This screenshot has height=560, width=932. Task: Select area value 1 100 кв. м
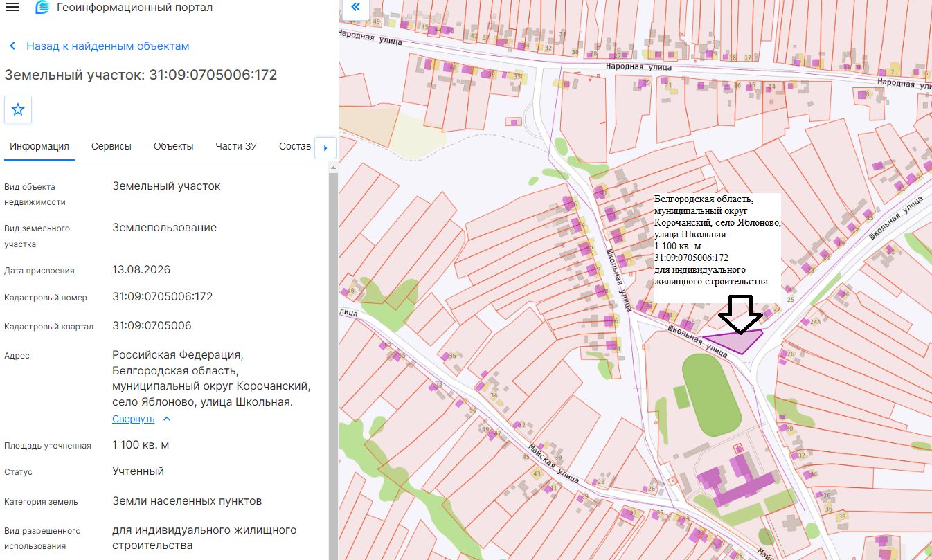141,445
